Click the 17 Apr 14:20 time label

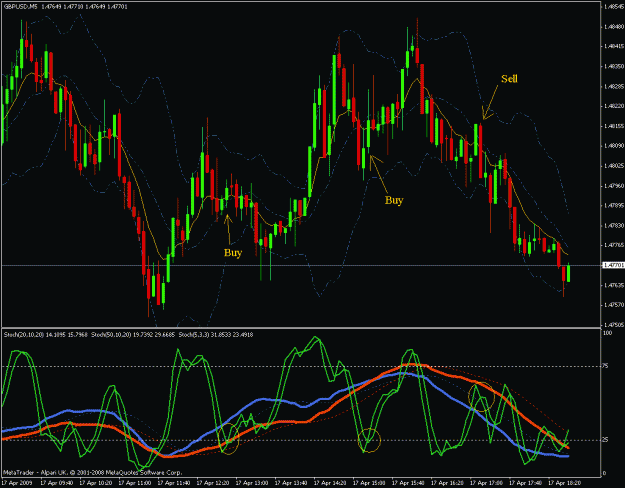[x=330, y=483]
